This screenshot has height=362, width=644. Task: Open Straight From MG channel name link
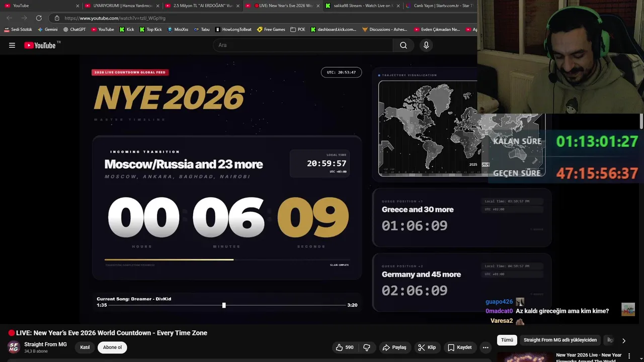[x=45, y=344]
